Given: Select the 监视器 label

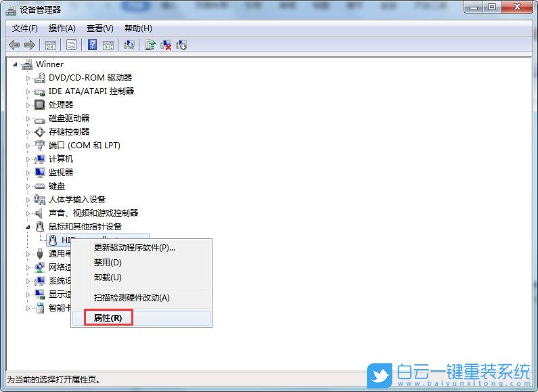Looking at the screenshot, I should [61, 173].
